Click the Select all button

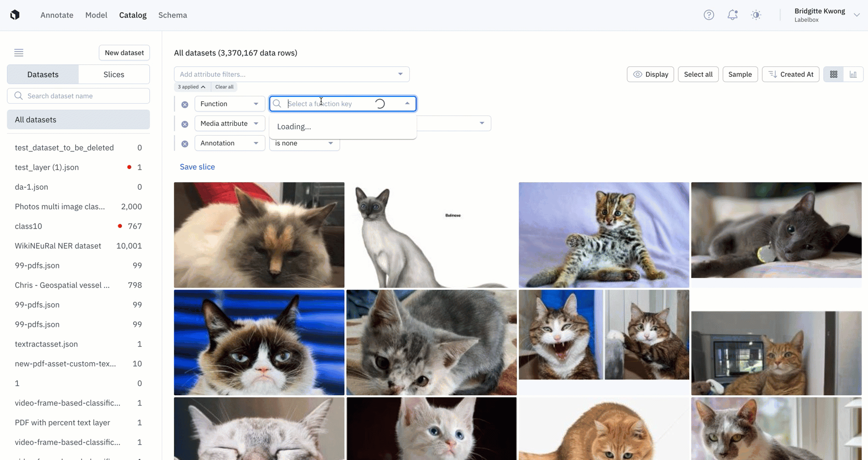[698, 74]
